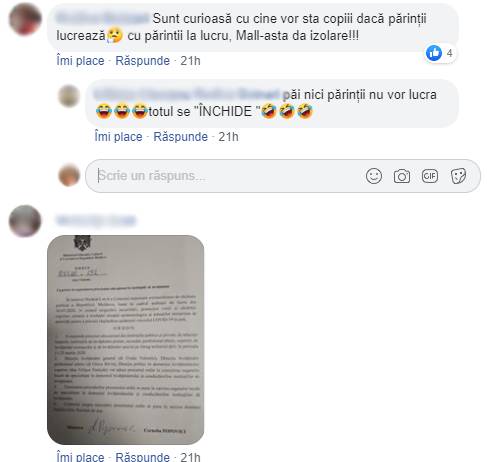Attach a photo using the camera icon
Viewport: 487px width, 462px height.
click(x=402, y=176)
